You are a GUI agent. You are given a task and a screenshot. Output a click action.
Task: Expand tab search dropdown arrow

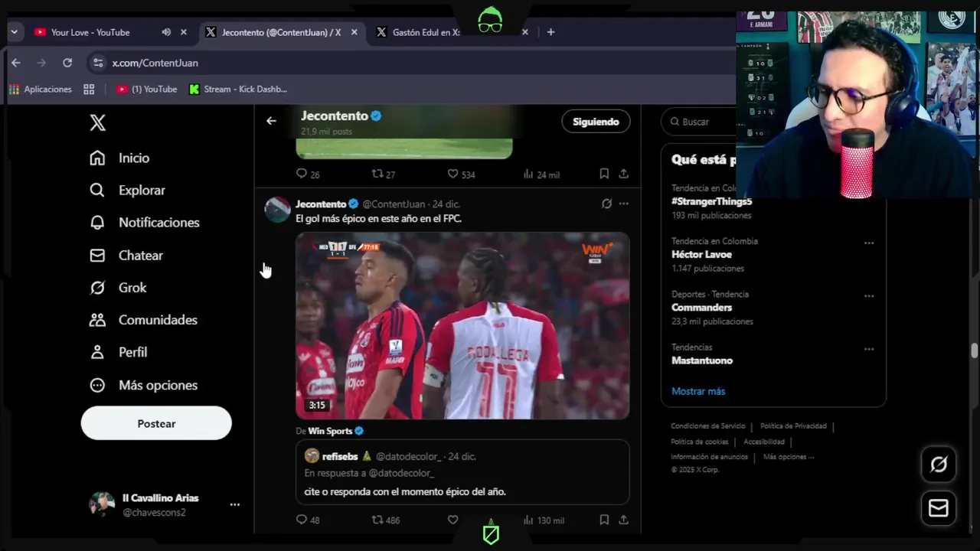(14, 32)
